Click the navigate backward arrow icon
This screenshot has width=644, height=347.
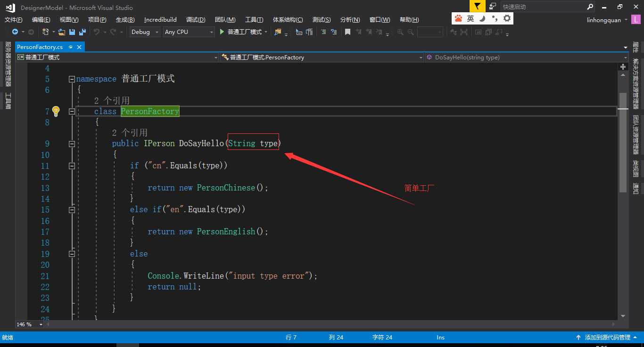[x=15, y=32]
